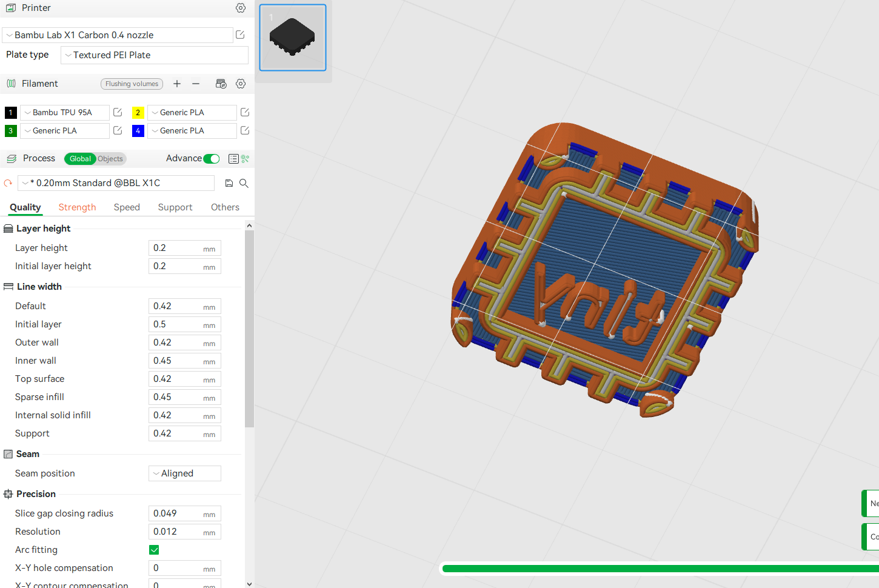Reset modified process preset with the orange arrow
Image resolution: width=879 pixels, height=588 pixels.
8,183
